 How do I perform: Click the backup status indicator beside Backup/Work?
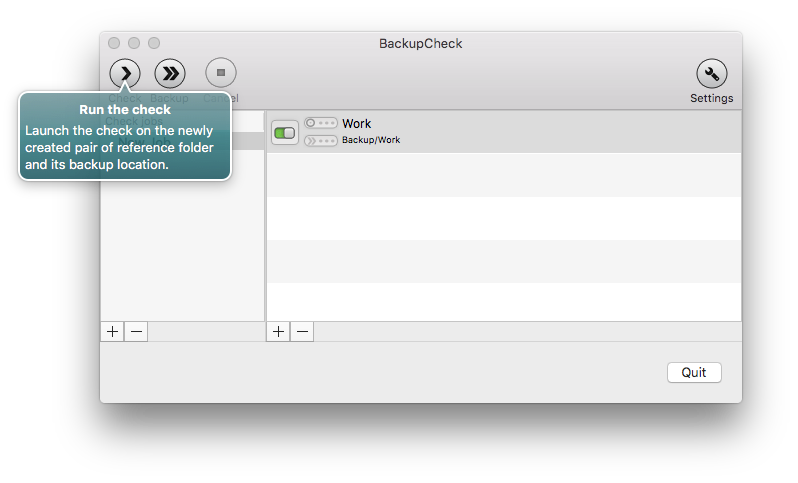coord(321,140)
